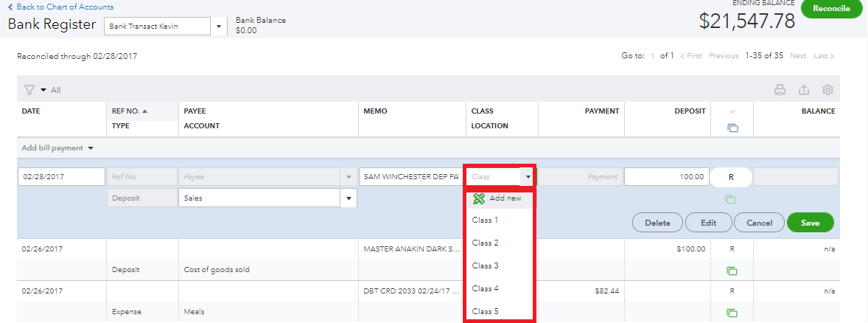Click the Reconcile button

click(832, 8)
